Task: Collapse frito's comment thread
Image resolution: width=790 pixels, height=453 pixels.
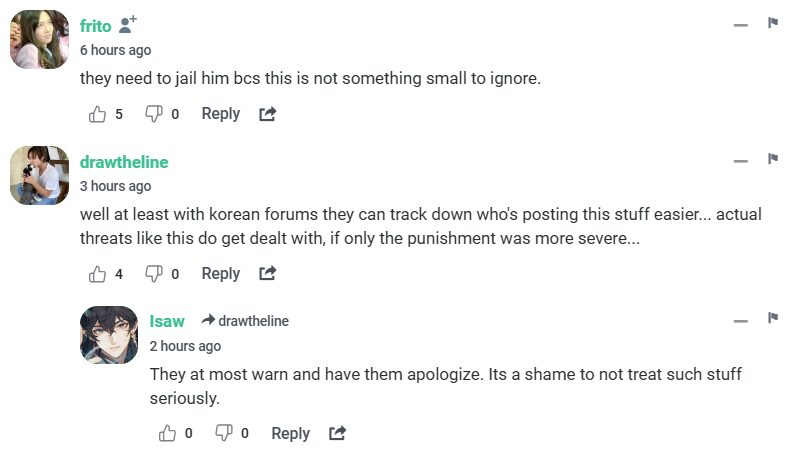Action: 741,24
